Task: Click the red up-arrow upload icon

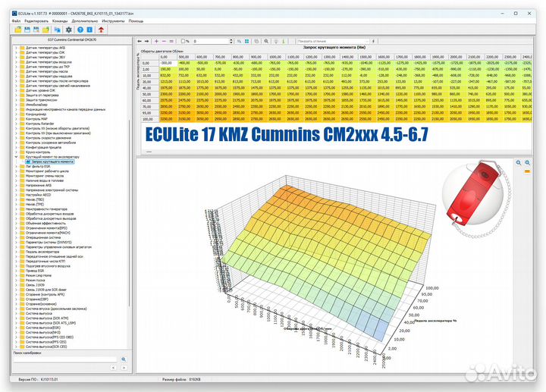Action: pos(101,30)
